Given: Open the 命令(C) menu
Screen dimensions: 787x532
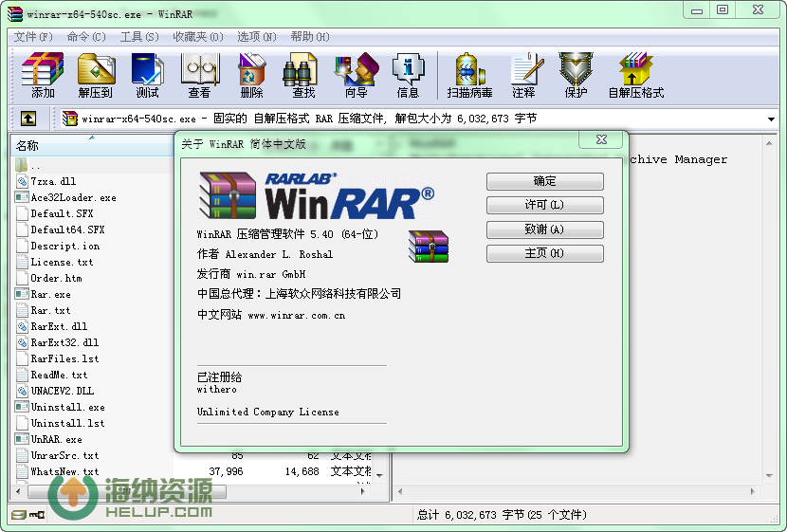Looking at the screenshot, I should tap(86, 37).
